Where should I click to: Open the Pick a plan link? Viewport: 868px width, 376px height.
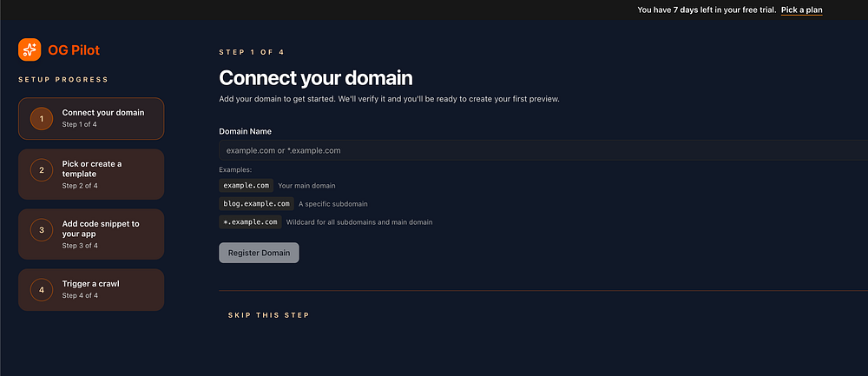(x=801, y=10)
